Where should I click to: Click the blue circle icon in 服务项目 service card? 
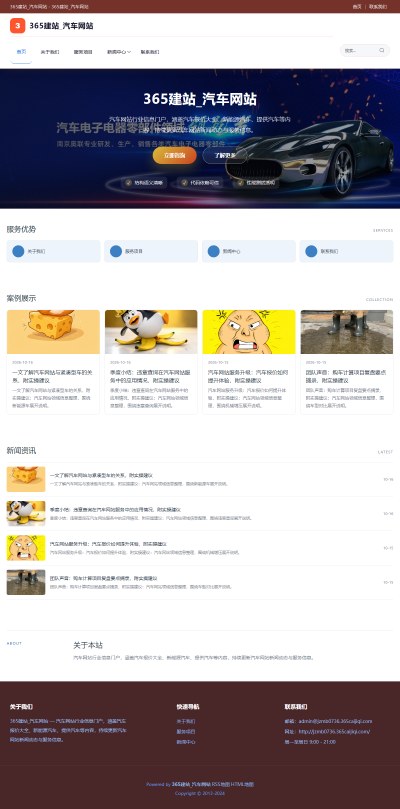pyautogui.click(x=116, y=251)
